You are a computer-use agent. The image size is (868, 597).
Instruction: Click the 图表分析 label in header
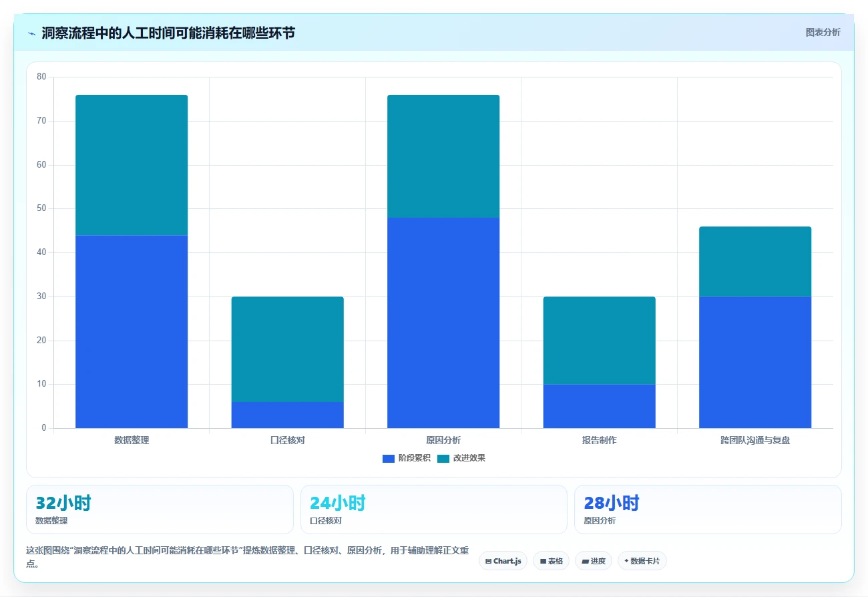(x=823, y=32)
